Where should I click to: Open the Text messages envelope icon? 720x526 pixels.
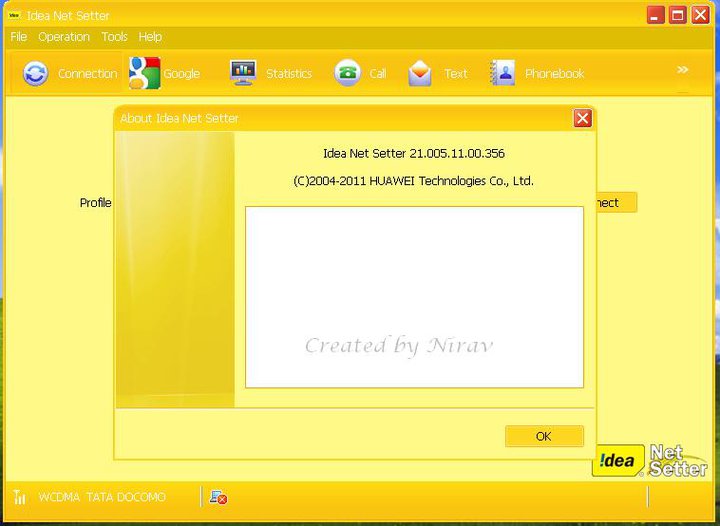pos(420,73)
